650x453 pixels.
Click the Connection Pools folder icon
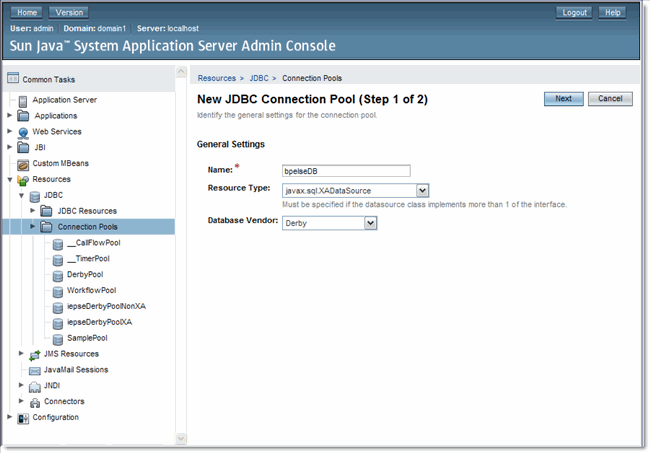point(46,227)
